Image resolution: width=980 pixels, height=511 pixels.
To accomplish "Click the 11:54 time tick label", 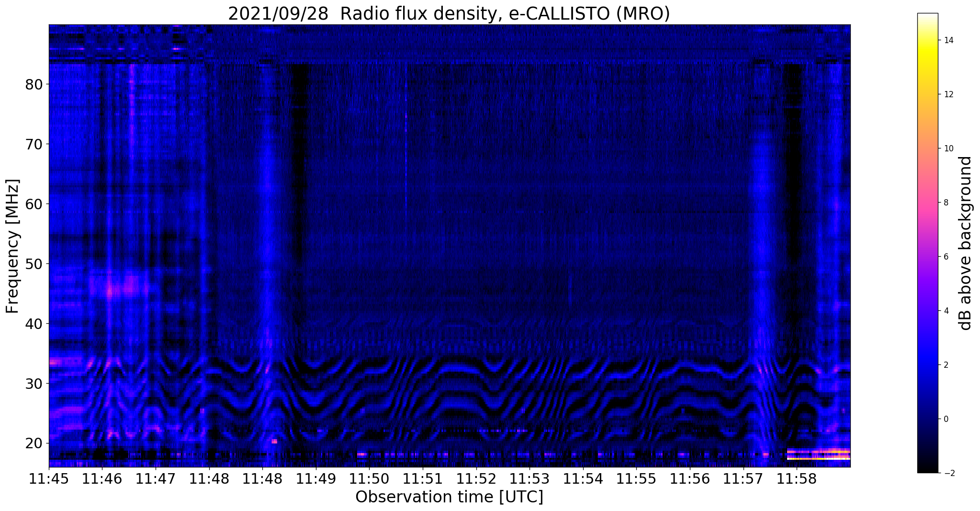I will pyautogui.click(x=583, y=478).
